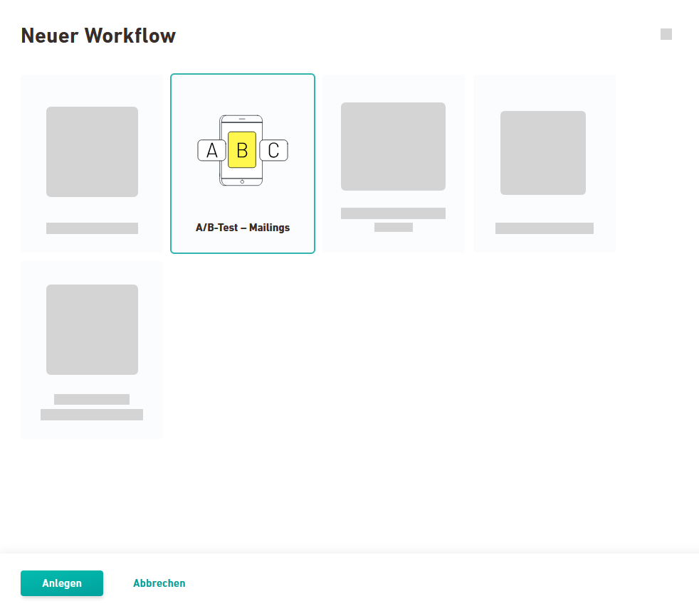Click gray image placeholder in second-row card
Screen dimensions: 699x616
[92, 329]
